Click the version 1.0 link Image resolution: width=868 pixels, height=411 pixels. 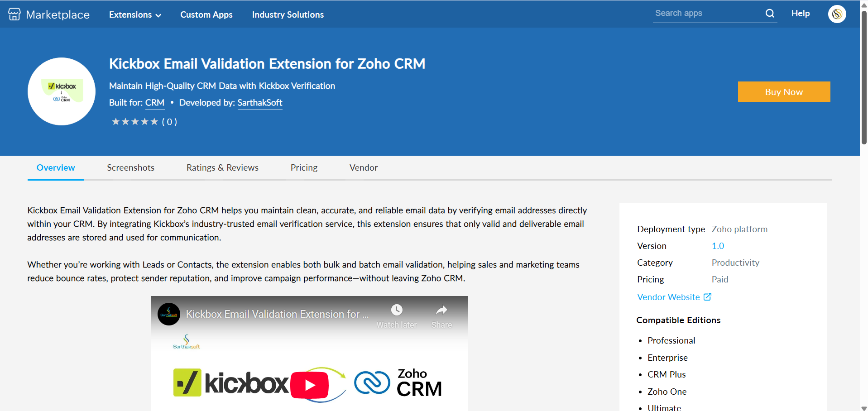pos(718,246)
